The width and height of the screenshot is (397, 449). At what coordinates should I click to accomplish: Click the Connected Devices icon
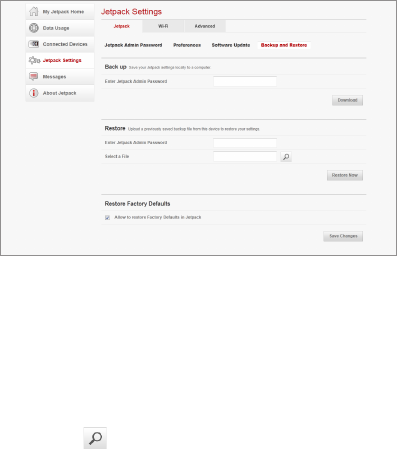pos(34,44)
